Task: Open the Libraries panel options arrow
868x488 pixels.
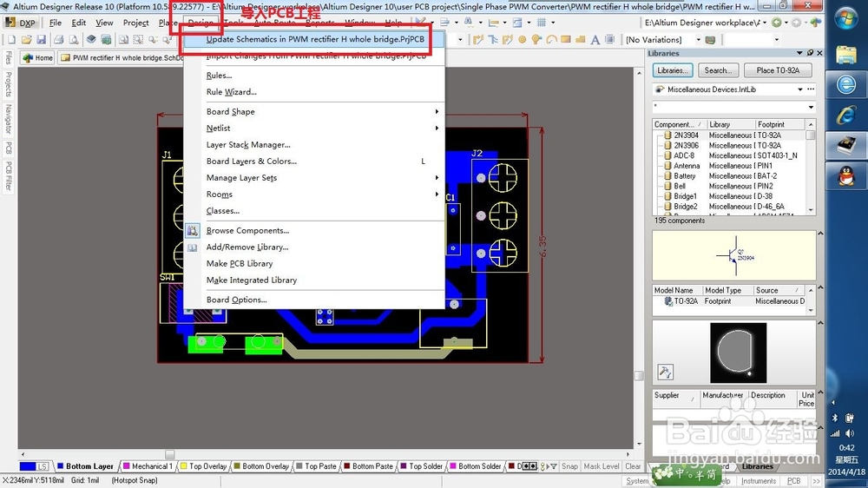Action: [799, 53]
